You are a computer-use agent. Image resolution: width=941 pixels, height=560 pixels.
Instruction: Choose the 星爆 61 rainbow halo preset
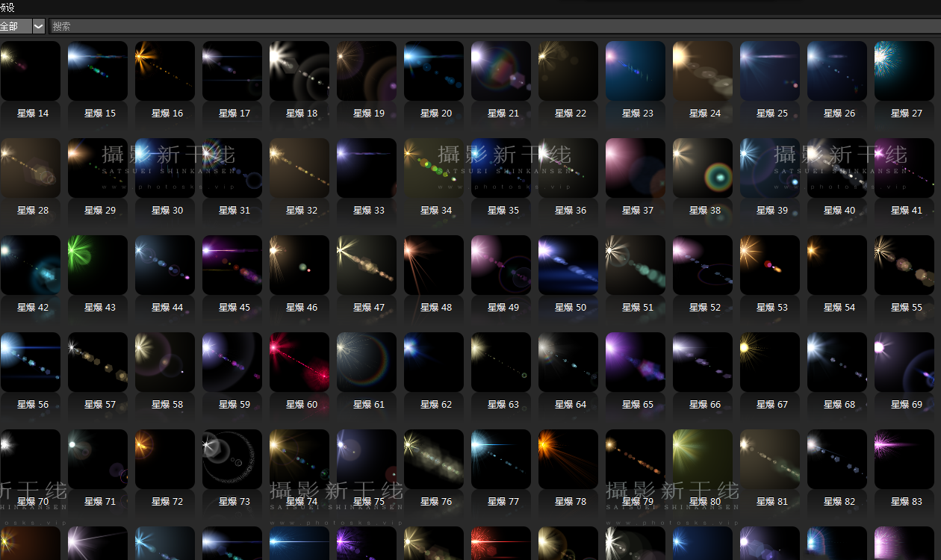click(367, 362)
